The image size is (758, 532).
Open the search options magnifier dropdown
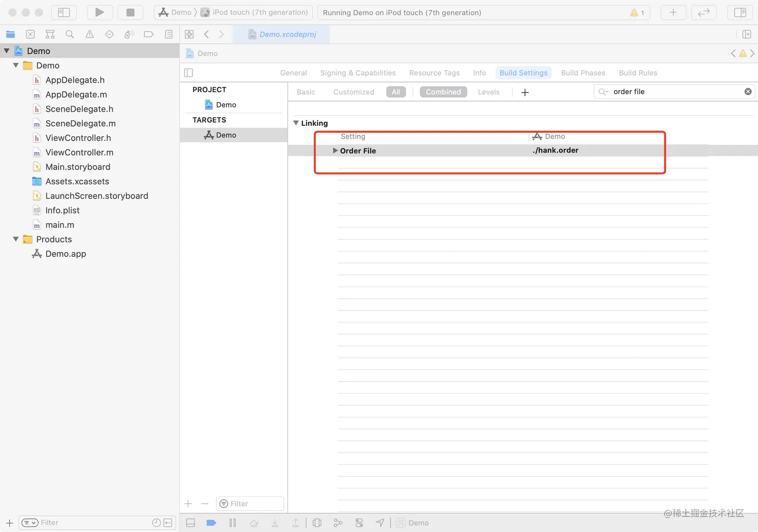603,92
